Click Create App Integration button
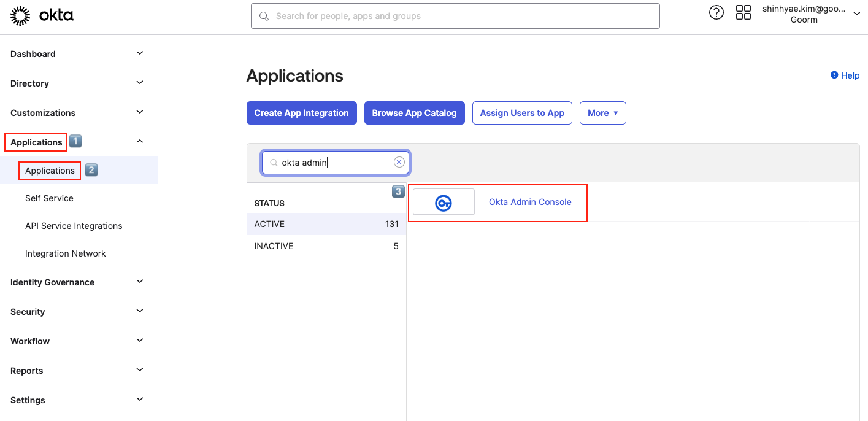 (x=301, y=113)
